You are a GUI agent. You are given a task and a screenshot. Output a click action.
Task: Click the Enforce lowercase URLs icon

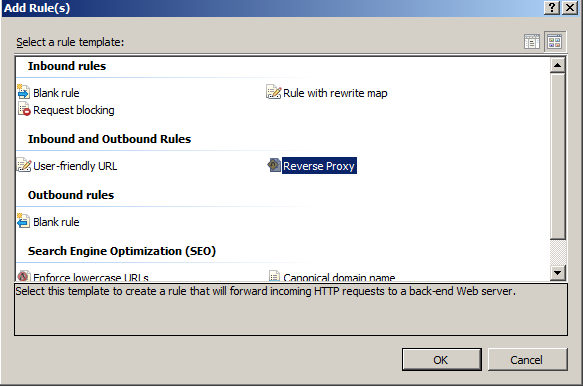[x=23, y=276]
